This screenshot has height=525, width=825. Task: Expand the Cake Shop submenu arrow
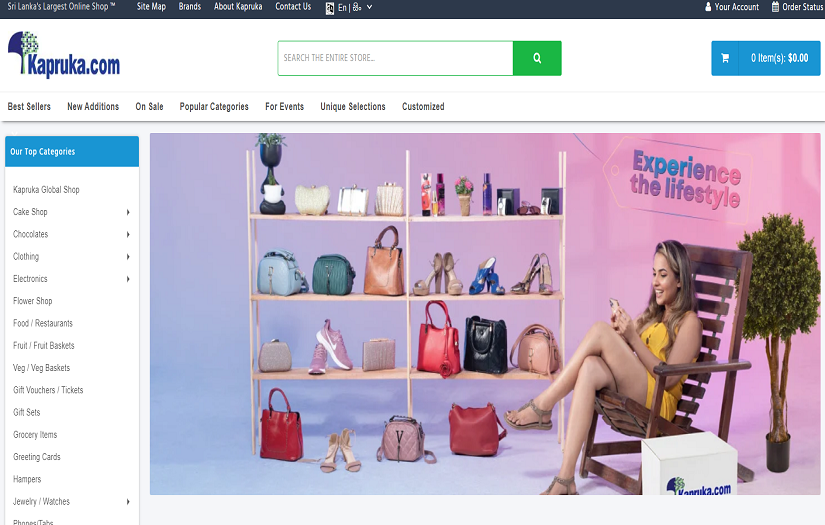pyautogui.click(x=128, y=212)
